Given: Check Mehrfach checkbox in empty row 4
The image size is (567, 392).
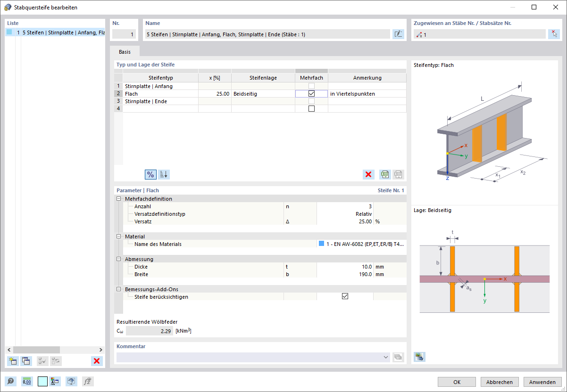Looking at the screenshot, I should [x=311, y=109].
